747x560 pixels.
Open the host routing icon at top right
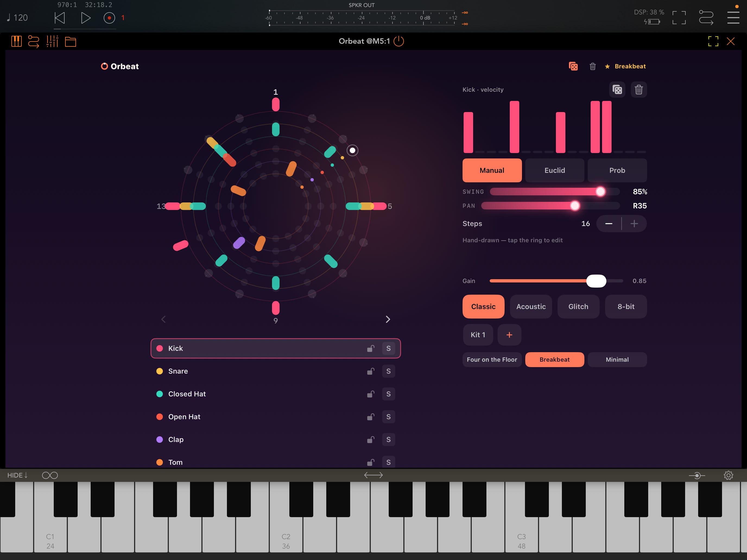tap(706, 18)
